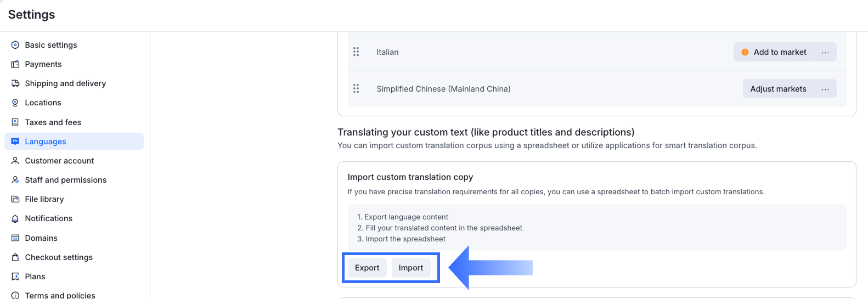Open the Languages settings page

pos(46,142)
